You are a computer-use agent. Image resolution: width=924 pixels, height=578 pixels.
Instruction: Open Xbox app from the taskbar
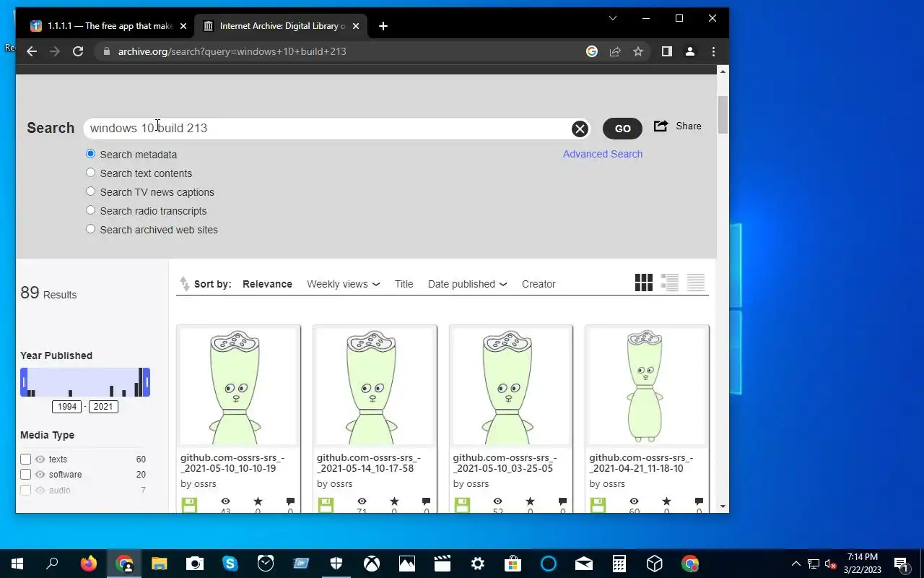coord(372,564)
